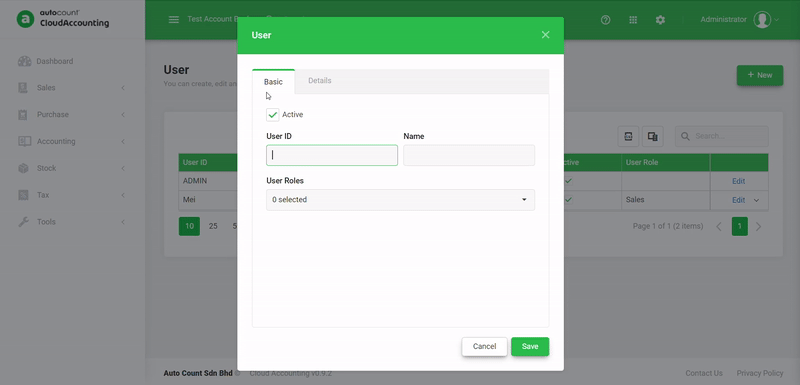Expand the Tax sidebar menu
Screen dimensions: 800x385
(x=72, y=195)
